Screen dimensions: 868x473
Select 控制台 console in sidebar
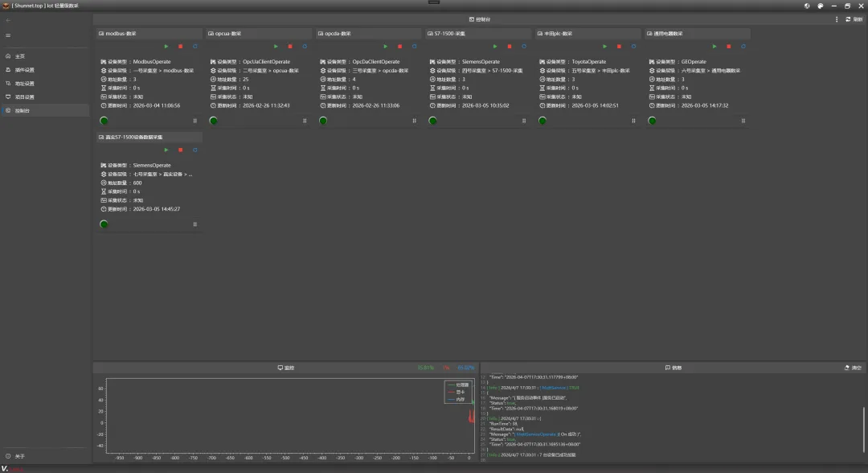coord(44,111)
